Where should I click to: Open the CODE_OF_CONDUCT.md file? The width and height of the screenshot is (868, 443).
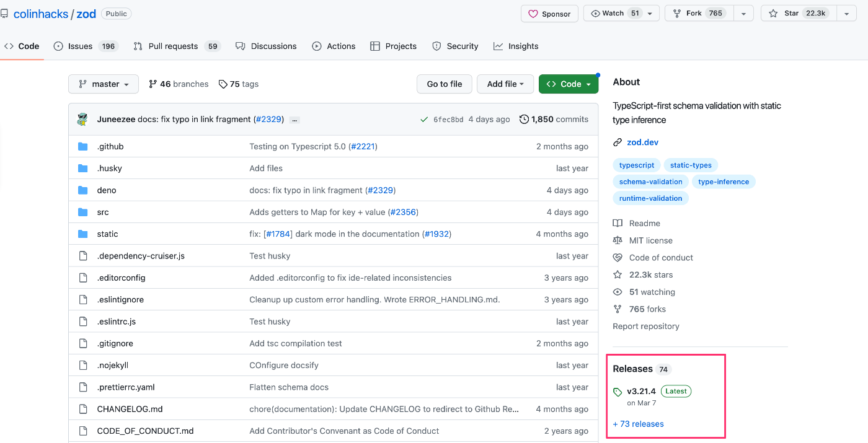click(x=145, y=431)
